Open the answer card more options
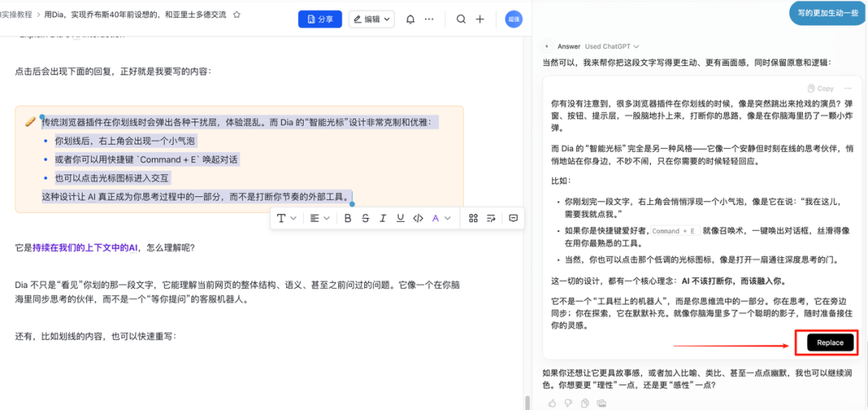Viewport: 868px width, 410px height. click(848, 88)
